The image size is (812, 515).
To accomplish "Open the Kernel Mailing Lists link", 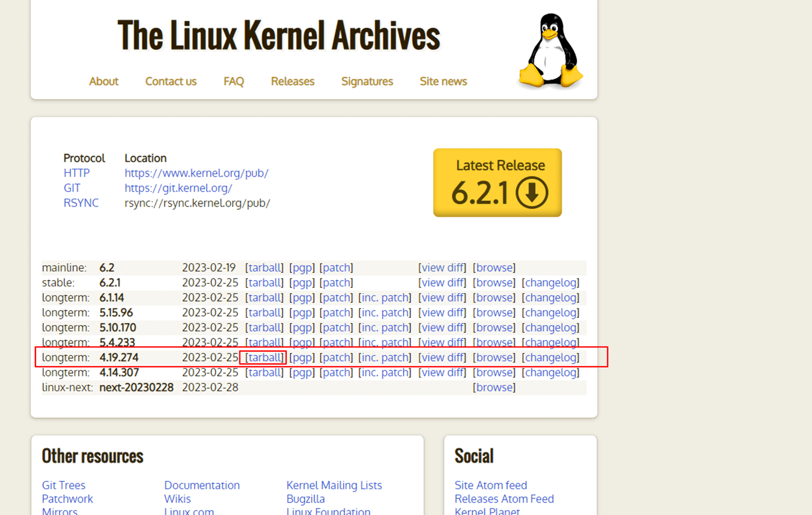I will pos(334,485).
